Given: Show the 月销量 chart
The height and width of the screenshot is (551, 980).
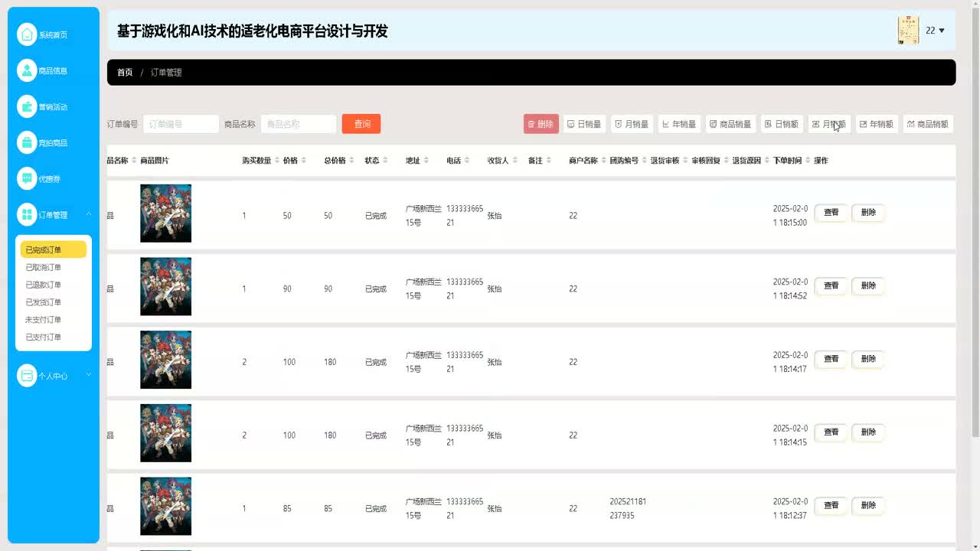Looking at the screenshot, I should pos(632,124).
